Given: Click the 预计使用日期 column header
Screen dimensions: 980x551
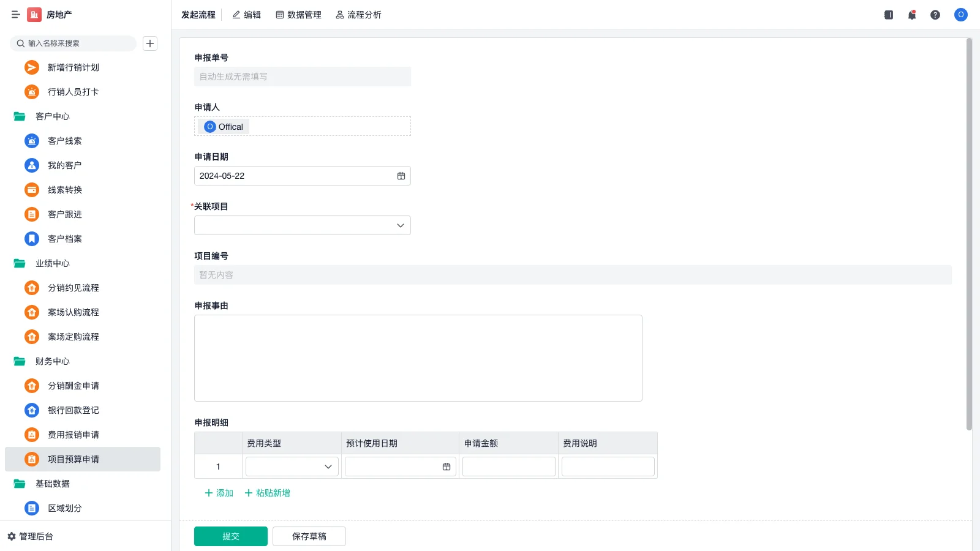Looking at the screenshot, I should 400,443.
